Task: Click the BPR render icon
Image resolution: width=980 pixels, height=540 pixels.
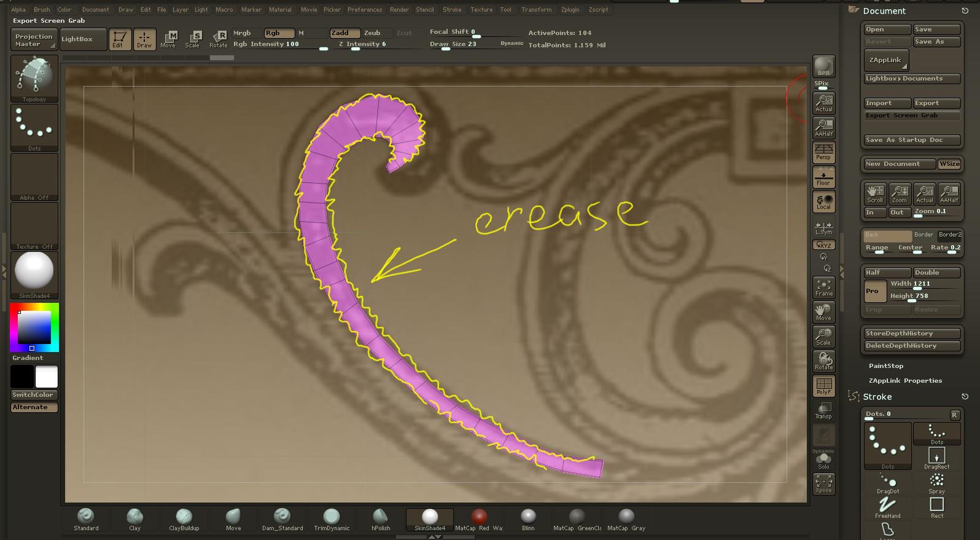Action: 823,66
